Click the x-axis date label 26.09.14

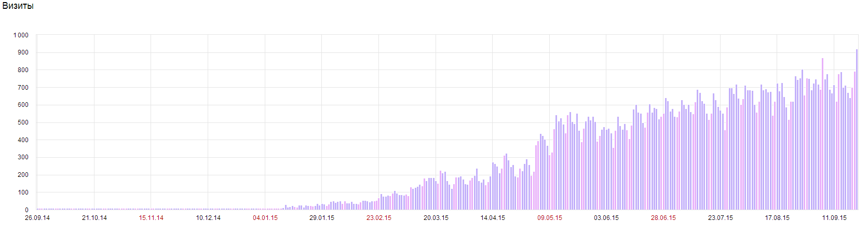pos(37,218)
